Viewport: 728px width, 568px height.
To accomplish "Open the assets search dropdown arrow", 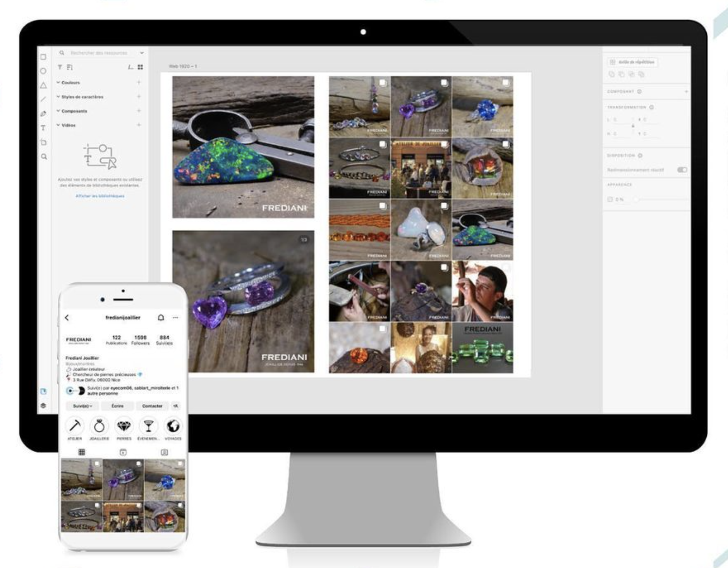I will coord(142,53).
